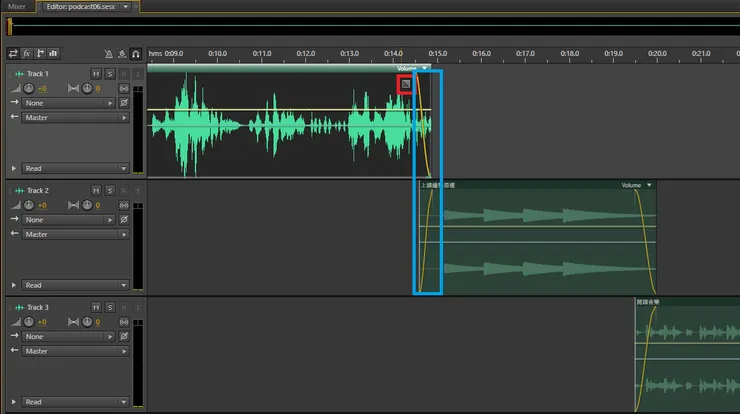Invert polarity on Track 1

tap(124, 102)
